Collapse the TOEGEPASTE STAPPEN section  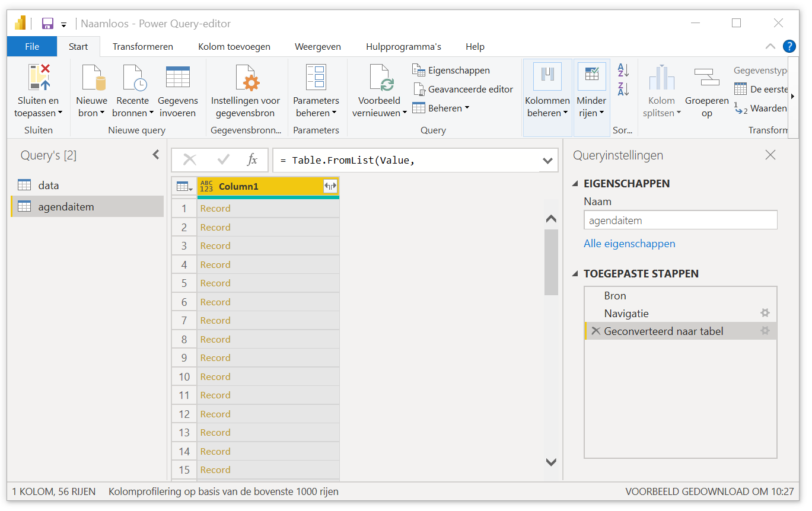click(575, 274)
